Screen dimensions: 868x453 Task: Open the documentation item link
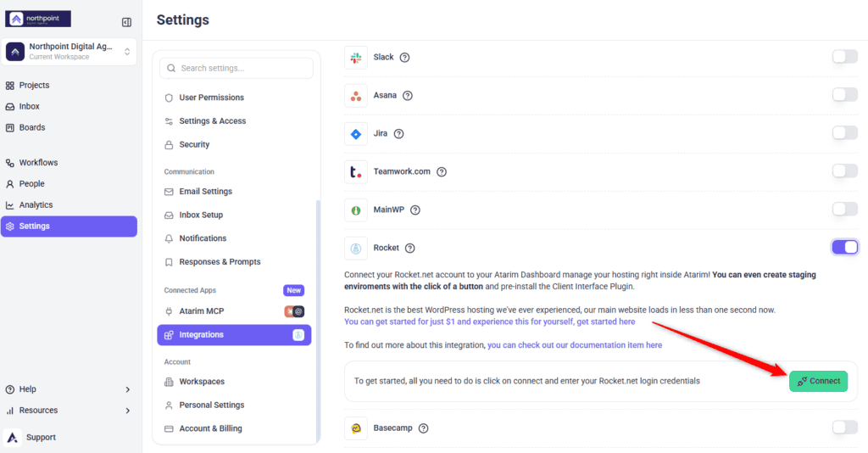click(575, 345)
